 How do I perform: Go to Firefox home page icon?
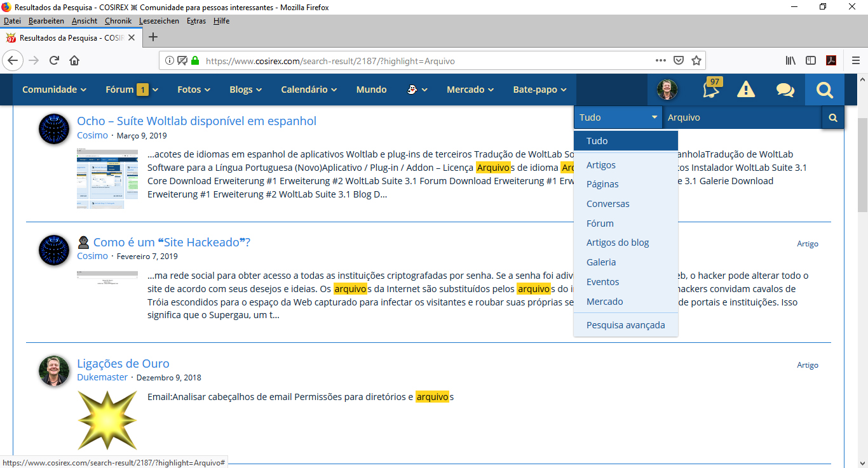[x=74, y=60]
